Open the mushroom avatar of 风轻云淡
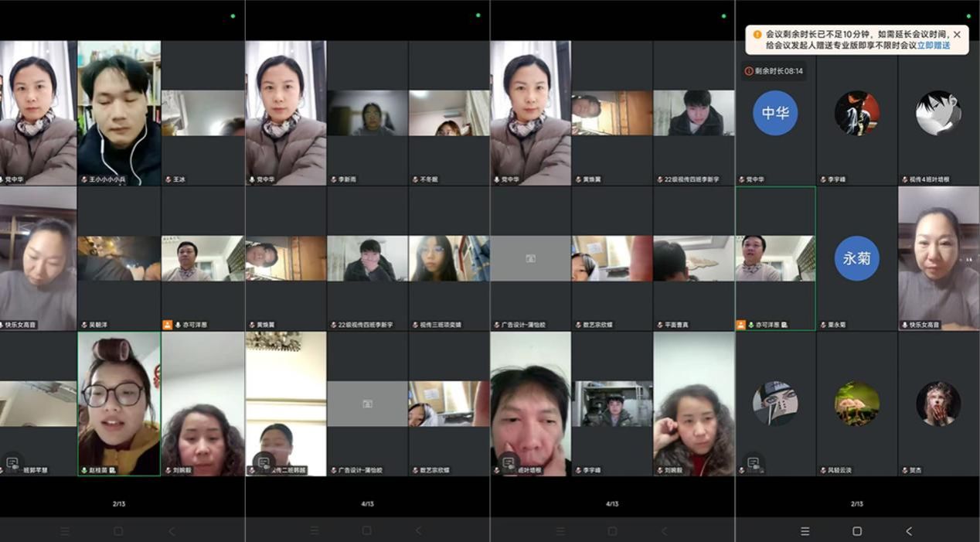 tap(857, 404)
